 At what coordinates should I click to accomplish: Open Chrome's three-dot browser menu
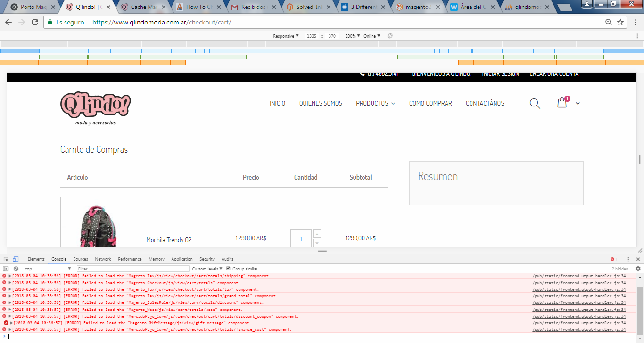click(636, 22)
